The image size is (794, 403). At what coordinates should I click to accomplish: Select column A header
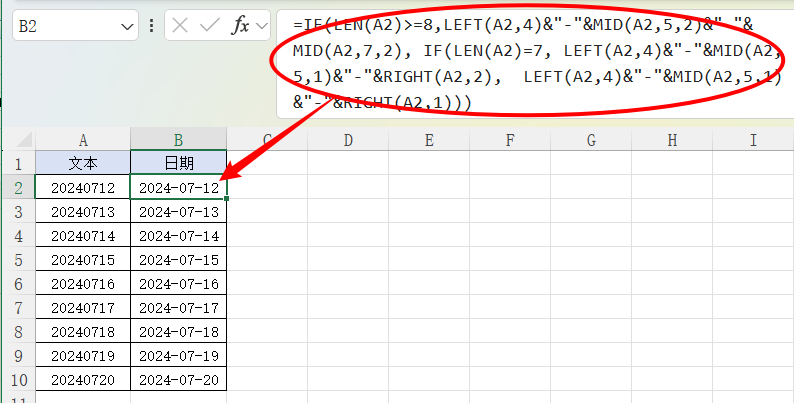click(x=83, y=140)
